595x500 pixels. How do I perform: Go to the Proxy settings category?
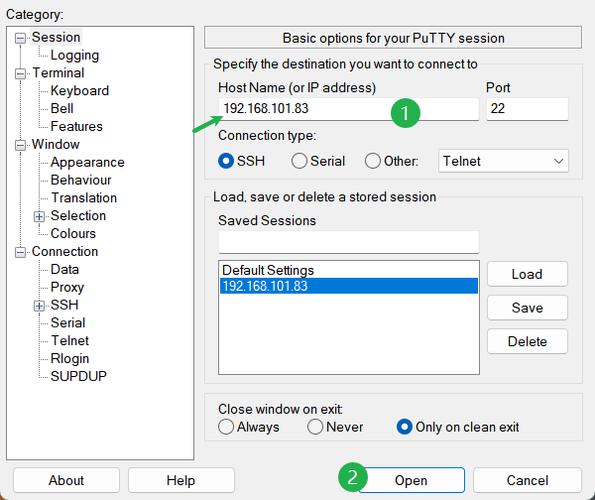[x=67, y=287]
